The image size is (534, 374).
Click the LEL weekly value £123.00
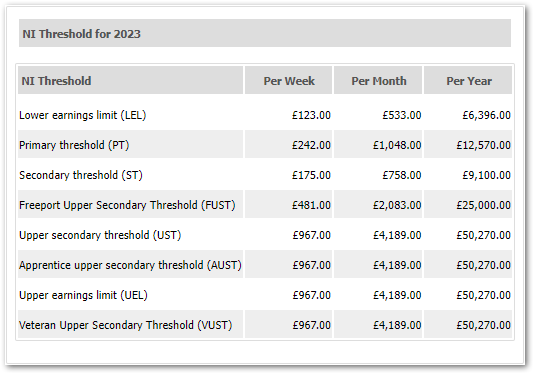(311, 115)
